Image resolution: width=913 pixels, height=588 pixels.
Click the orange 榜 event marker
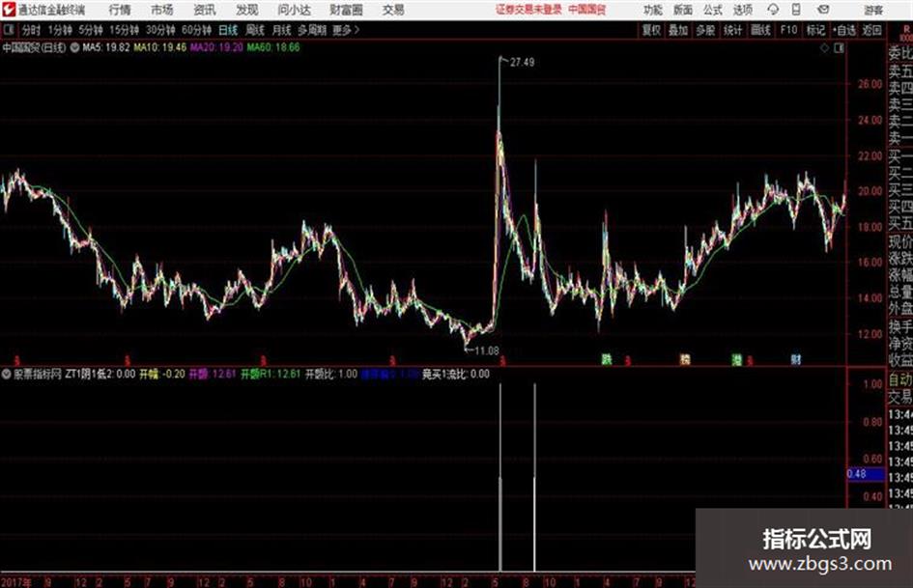click(x=685, y=359)
